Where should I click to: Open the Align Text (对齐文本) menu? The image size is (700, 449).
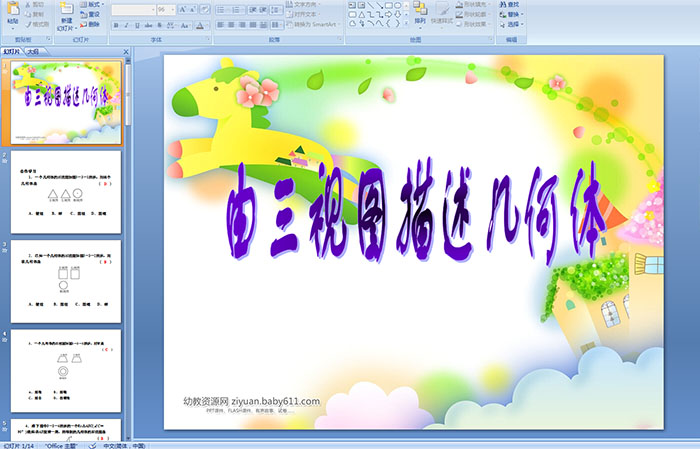tap(304, 14)
